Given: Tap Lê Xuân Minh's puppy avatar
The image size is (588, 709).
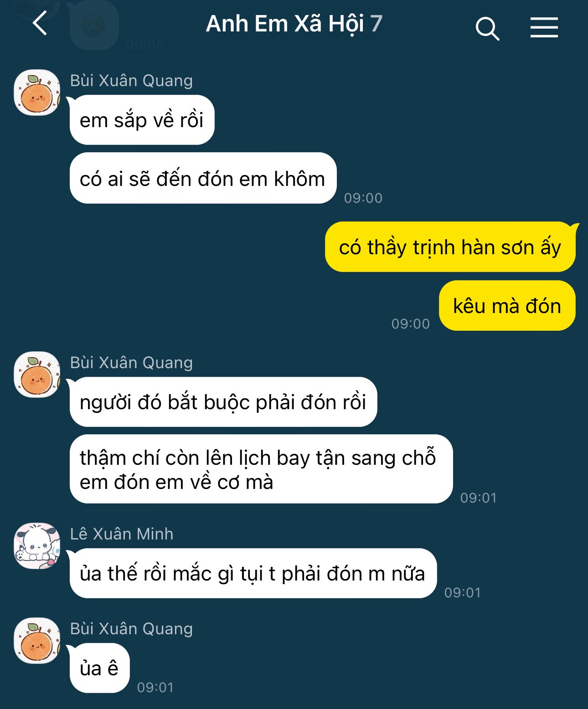Looking at the screenshot, I should [x=37, y=546].
